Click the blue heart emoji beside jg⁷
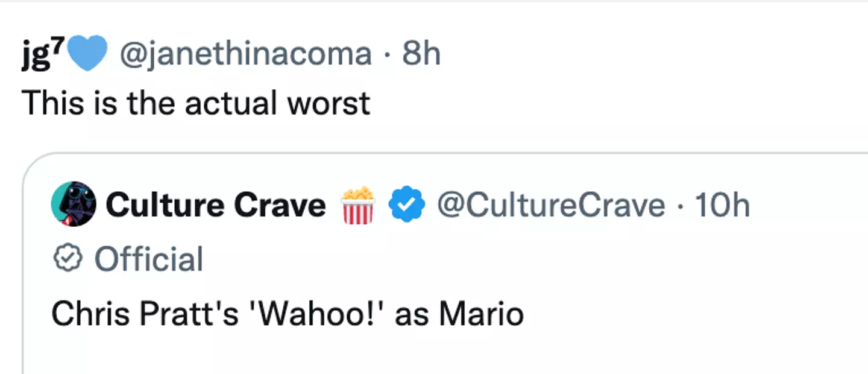The image size is (868, 374). tap(87, 54)
